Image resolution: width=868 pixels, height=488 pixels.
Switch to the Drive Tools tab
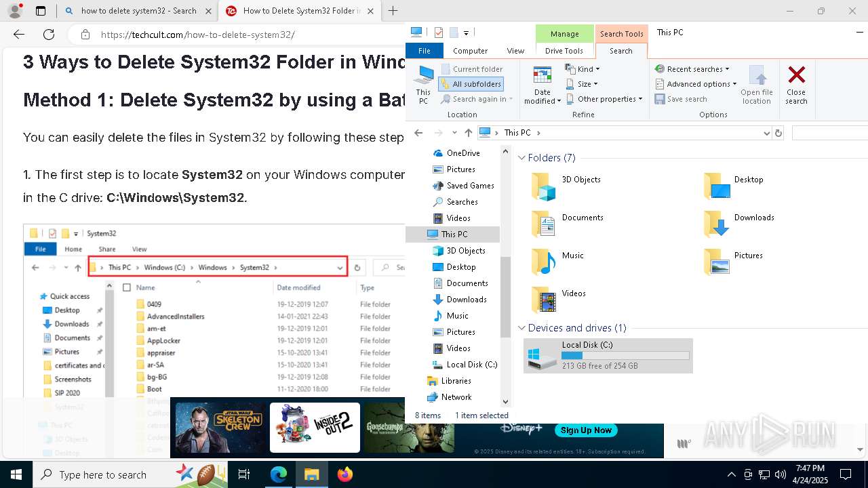564,51
